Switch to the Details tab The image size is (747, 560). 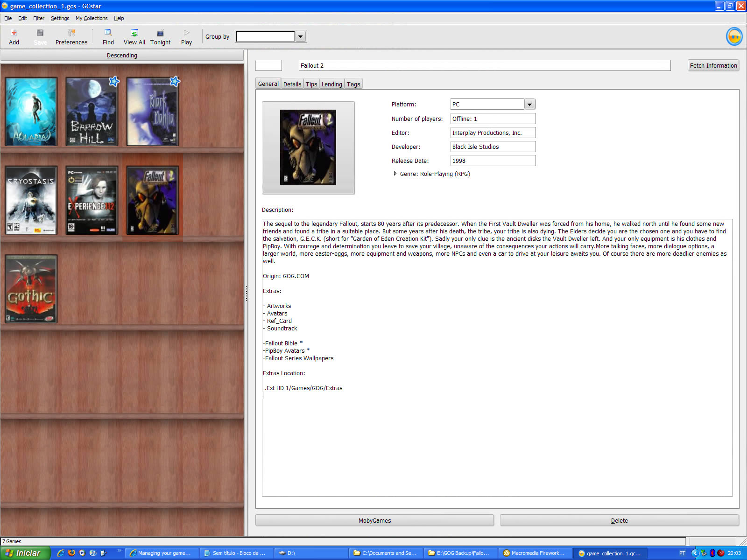pyautogui.click(x=292, y=84)
